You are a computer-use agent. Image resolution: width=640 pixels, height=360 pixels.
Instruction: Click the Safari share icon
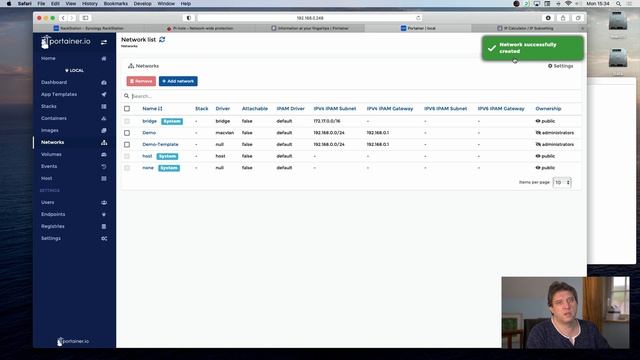[x=563, y=18]
